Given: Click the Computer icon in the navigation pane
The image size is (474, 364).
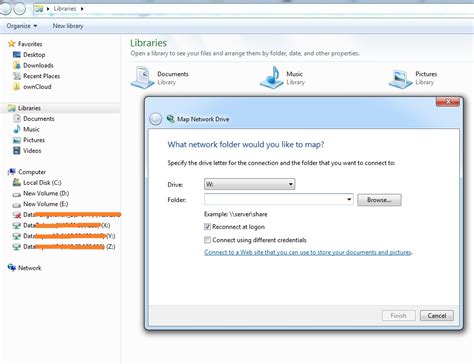Looking at the screenshot, I should pyautogui.click(x=12, y=172).
